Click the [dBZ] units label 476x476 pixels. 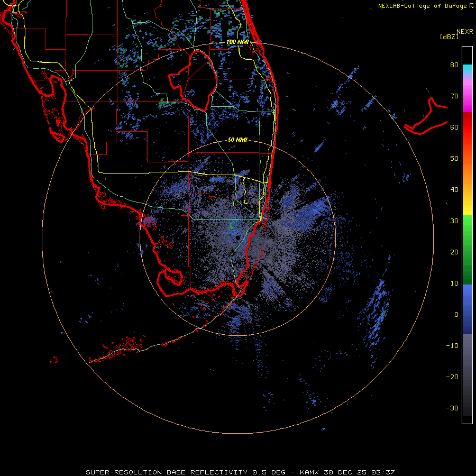coord(449,37)
